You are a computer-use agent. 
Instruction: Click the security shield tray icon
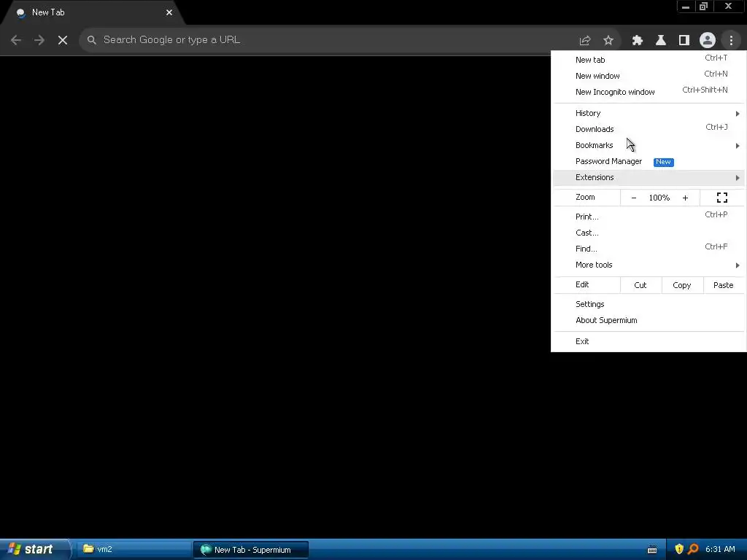679,550
